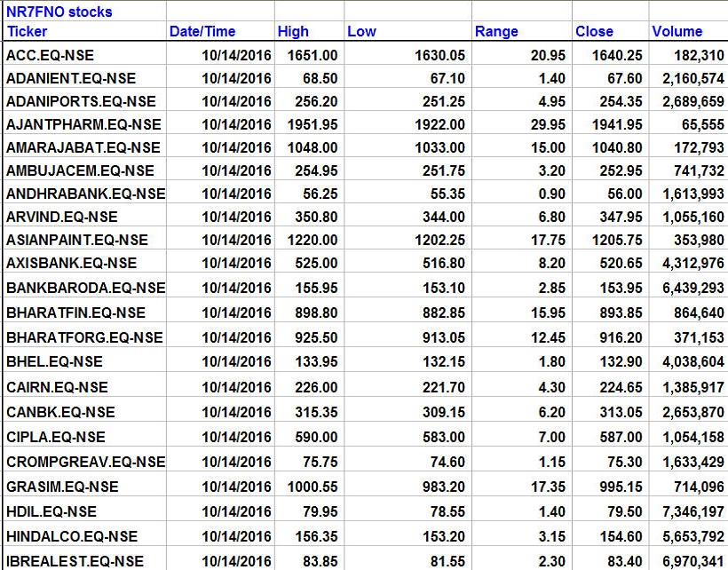
Task: Click the HINDALCO.EQ-NSE ticker
Action: pos(72,536)
